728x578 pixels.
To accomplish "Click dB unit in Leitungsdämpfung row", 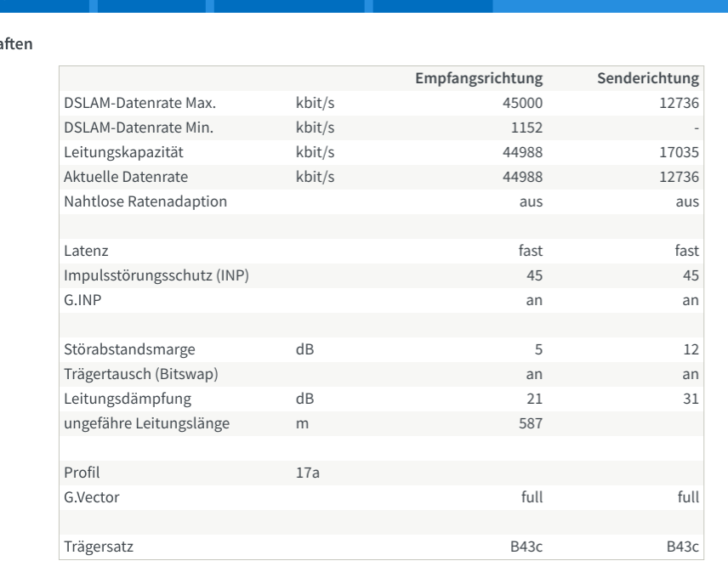I will point(304,399).
